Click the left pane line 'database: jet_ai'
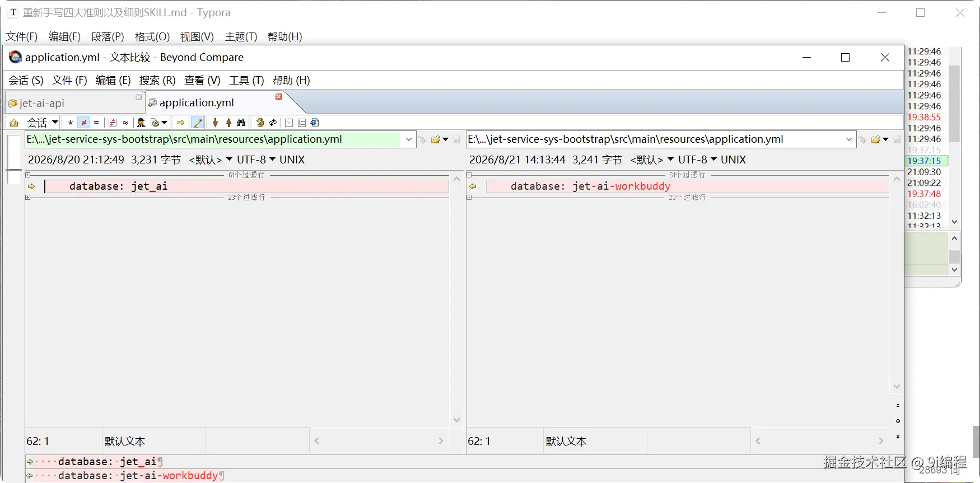The width and height of the screenshot is (980, 483). pos(246,186)
